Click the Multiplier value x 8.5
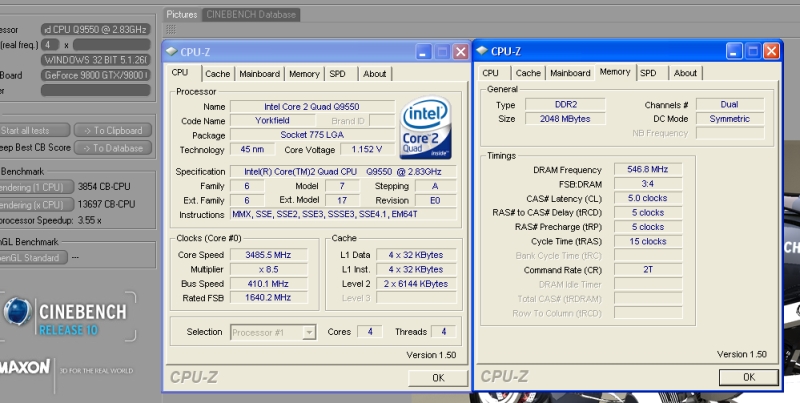Viewport: 800px width, 403px height. [269, 269]
